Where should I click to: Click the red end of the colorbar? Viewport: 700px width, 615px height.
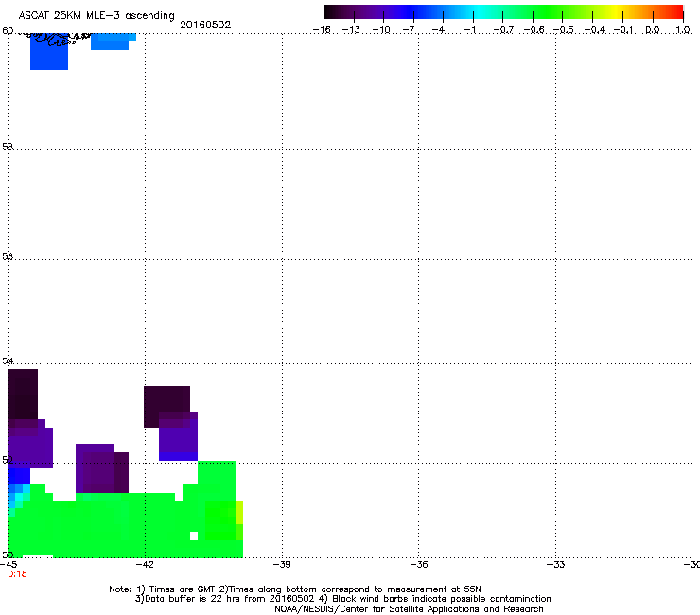pos(676,11)
